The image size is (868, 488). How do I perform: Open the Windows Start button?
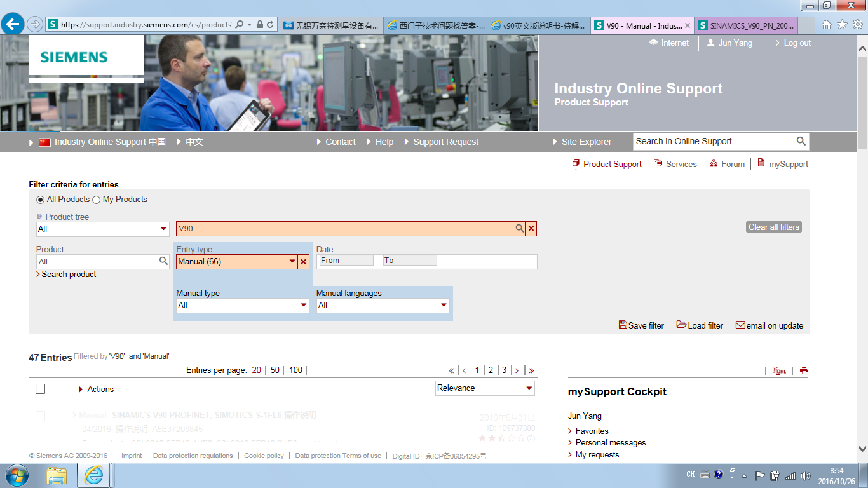click(17, 475)
